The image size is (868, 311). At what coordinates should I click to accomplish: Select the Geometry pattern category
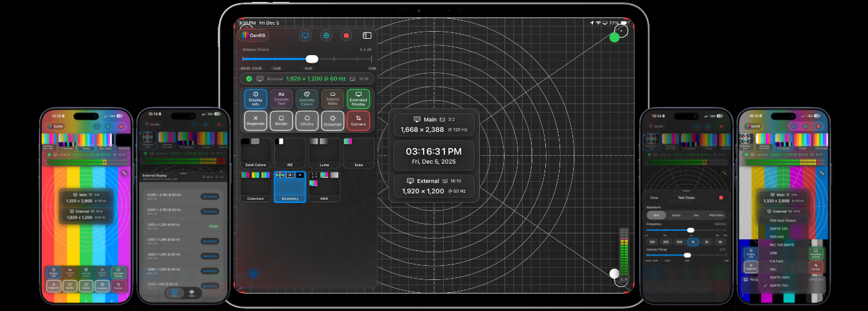click(x=290, y=186)
